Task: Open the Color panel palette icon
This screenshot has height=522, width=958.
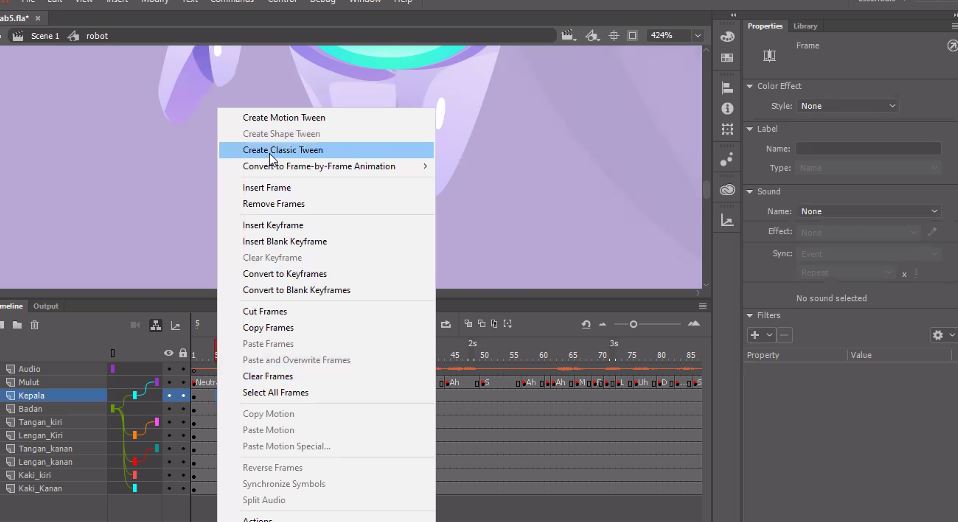Action: [727, 37]
